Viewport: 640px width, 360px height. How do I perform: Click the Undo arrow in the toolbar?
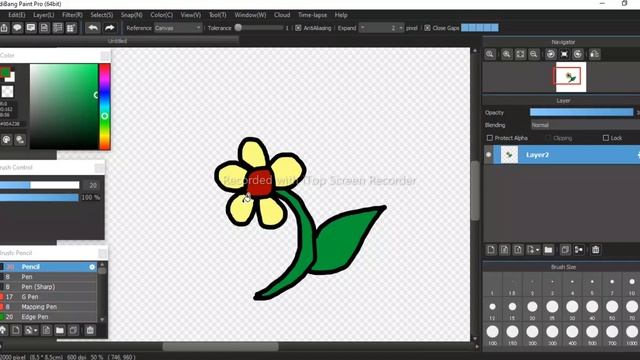(93, 28)
